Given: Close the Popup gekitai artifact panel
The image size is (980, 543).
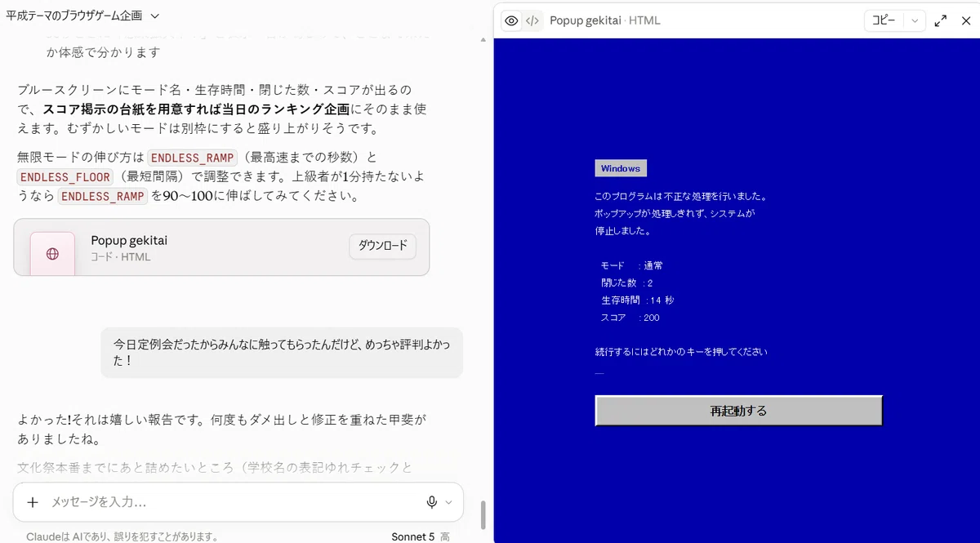Looking at the screenshot, I should [x=965, y=21].
